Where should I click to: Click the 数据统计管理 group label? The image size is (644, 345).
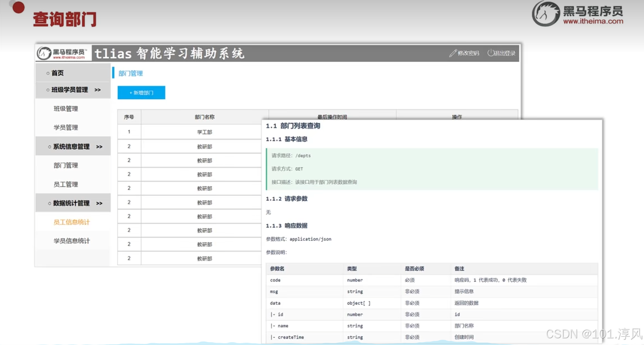click(x=71, y=203)
